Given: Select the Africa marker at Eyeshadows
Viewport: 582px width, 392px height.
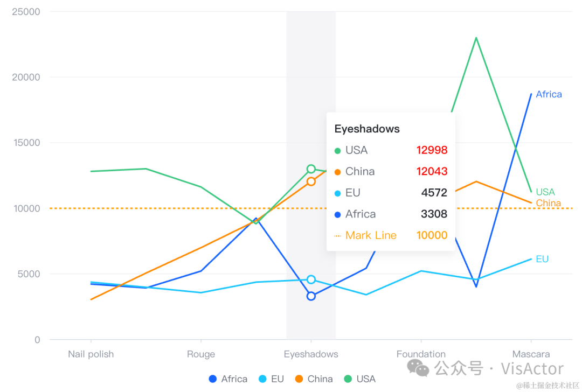Looking at the screenshot, I should point(311,296).
